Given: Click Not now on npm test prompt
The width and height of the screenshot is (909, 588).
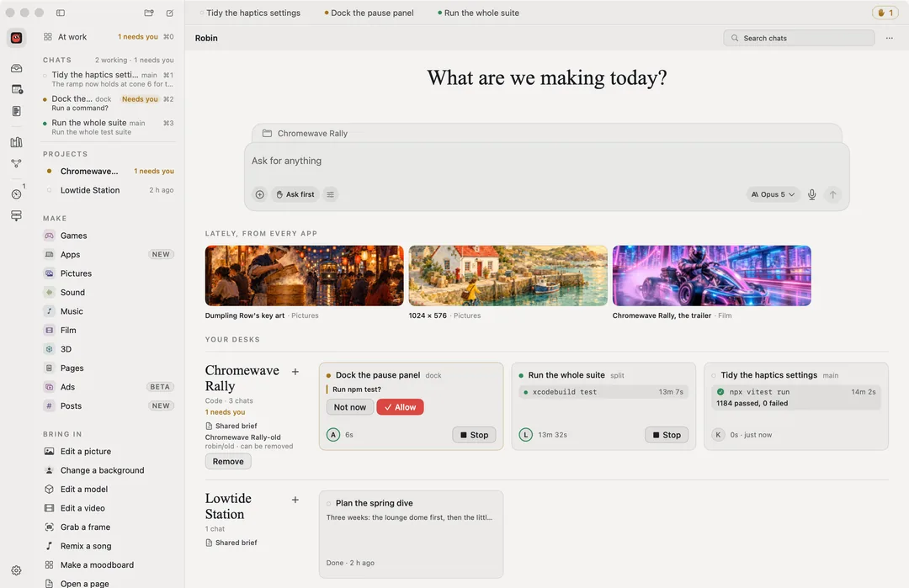Looking at the screenshot, I should 350,407.
